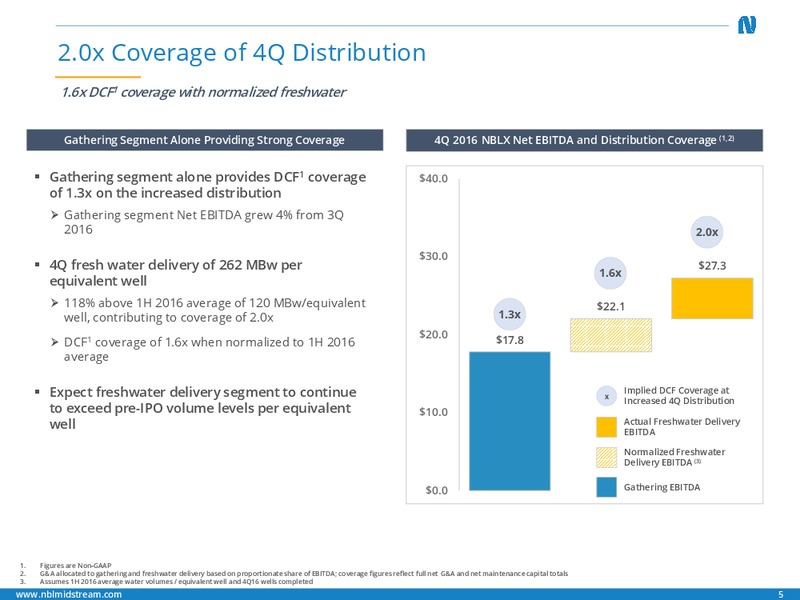Image resolution: width=800 pixels, height=600 pixels.
Task: Click 'Actual Freshwater Delivery EBITDA' legend text
Action: (682, 427)
